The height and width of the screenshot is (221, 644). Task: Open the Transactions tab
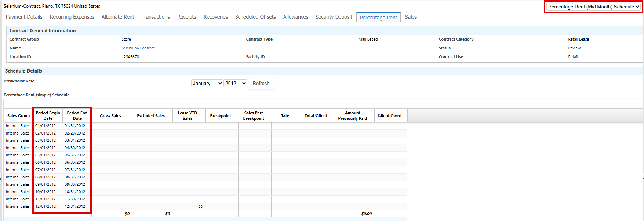tap(156, 17)
